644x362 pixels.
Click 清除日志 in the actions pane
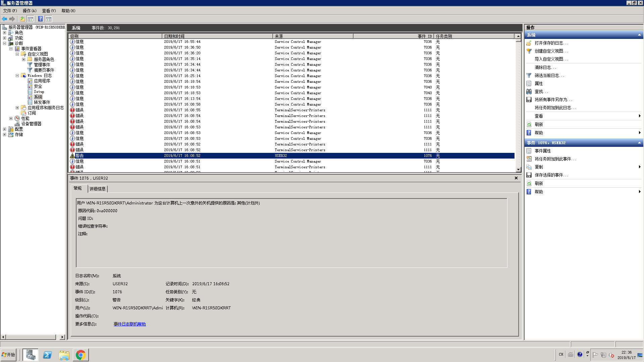click(x=543, y=67)
